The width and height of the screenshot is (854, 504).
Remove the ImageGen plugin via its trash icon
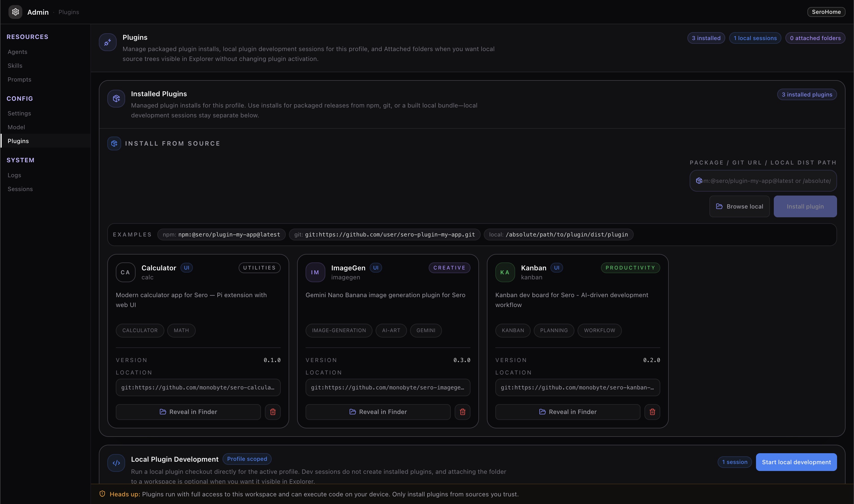click(462, 412)
